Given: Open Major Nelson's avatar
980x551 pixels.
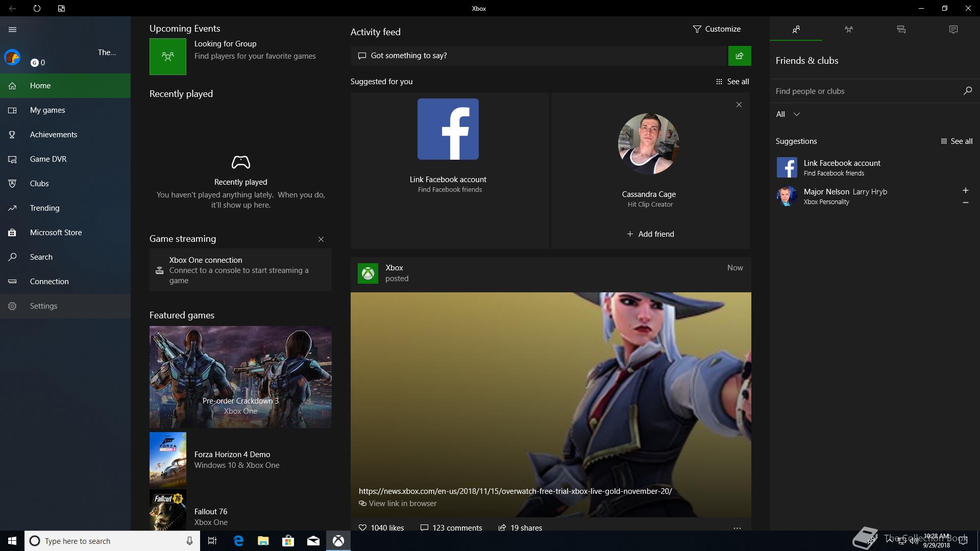Looking at the screenshot, I should tap(787, 196).
